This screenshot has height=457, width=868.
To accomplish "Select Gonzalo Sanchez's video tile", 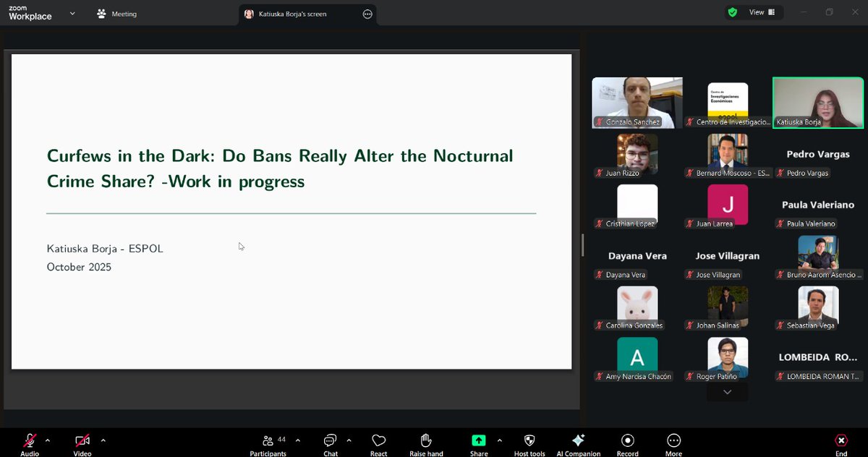I will pyautogui.click(x=637, y=103).
